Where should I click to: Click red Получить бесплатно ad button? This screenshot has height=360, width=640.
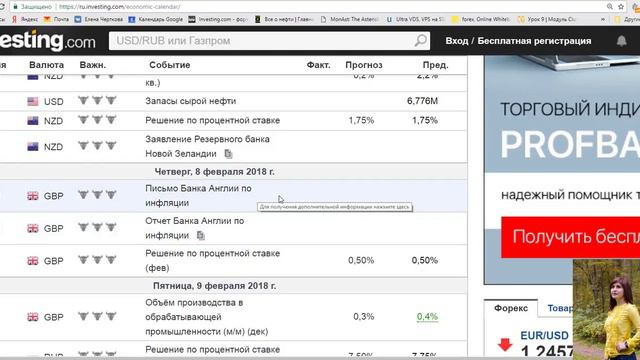point(571,237)
